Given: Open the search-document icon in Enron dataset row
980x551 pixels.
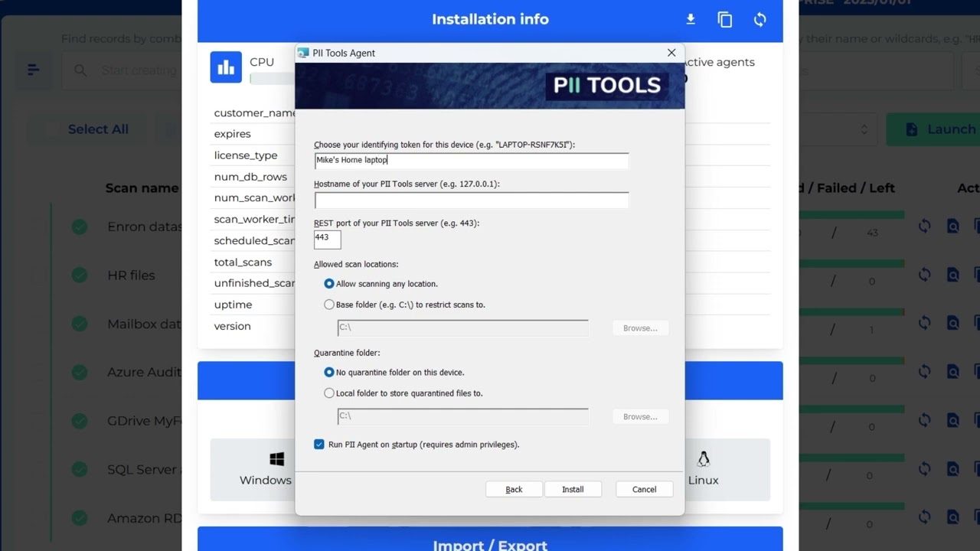Looking at the screenshot, I should tap(953, 227).
